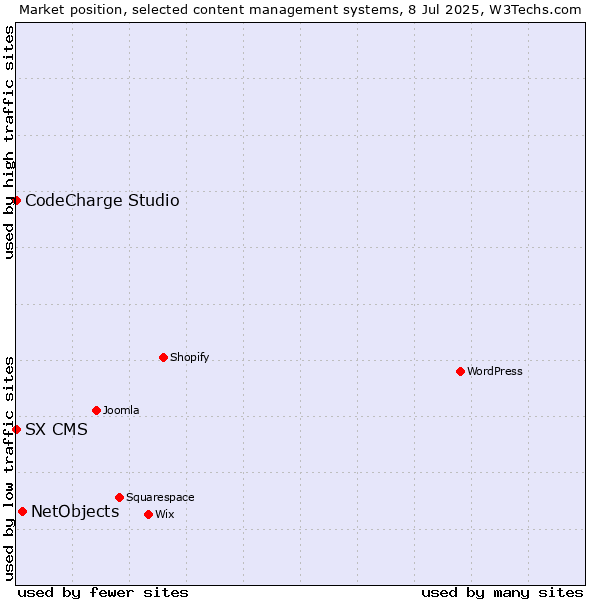The image size is (600, 600).
Task: Click the red NetObjects data point
Action: (x=23, y=511)
